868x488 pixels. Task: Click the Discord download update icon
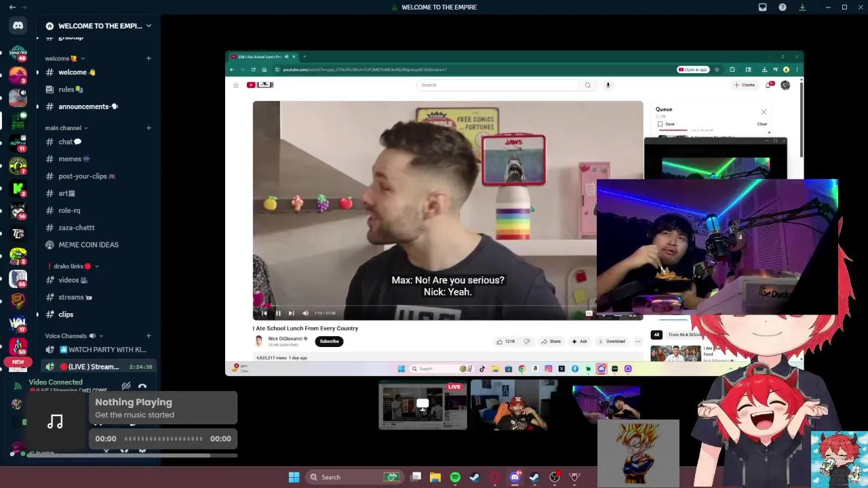tap(802, 7)
